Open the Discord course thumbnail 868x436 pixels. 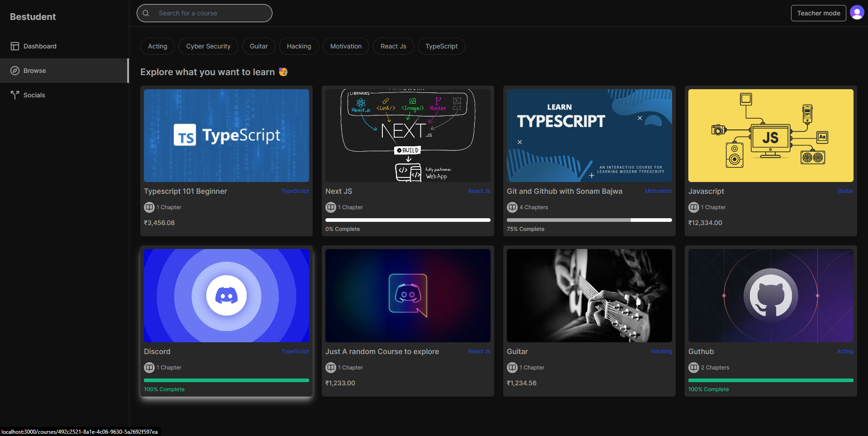point(226,296)
